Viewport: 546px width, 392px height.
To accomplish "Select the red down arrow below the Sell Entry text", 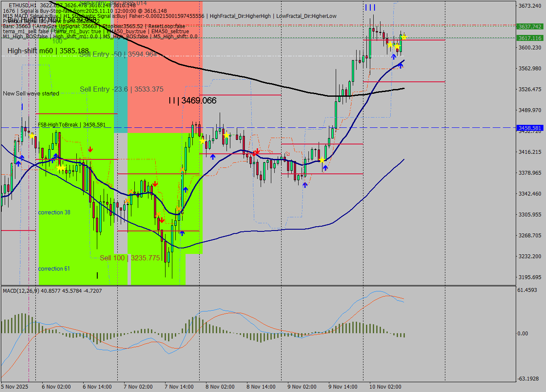I will pos(90,149).
